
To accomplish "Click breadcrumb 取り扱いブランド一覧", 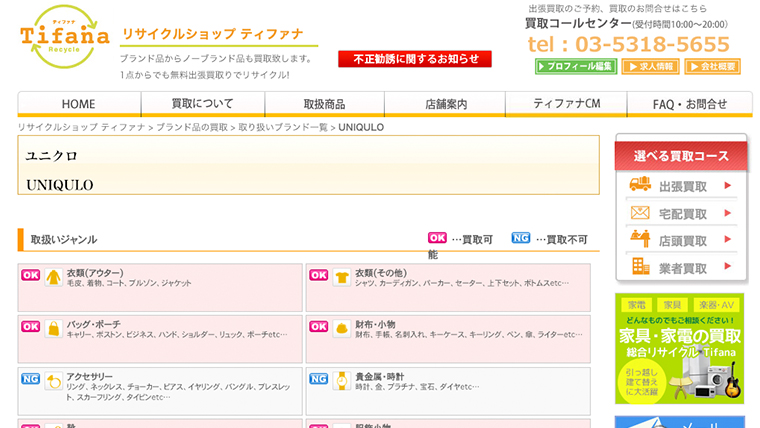I will [x=283, y=127].
